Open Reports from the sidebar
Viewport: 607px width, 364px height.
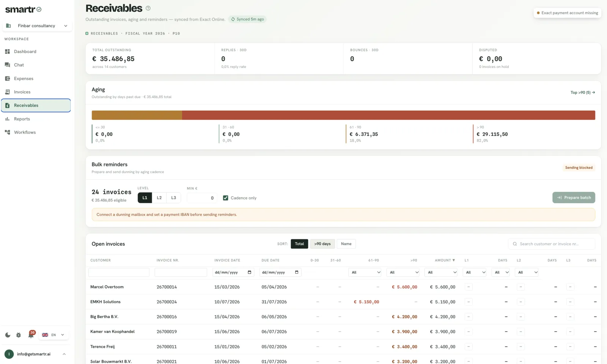click(x=36, y=119)
